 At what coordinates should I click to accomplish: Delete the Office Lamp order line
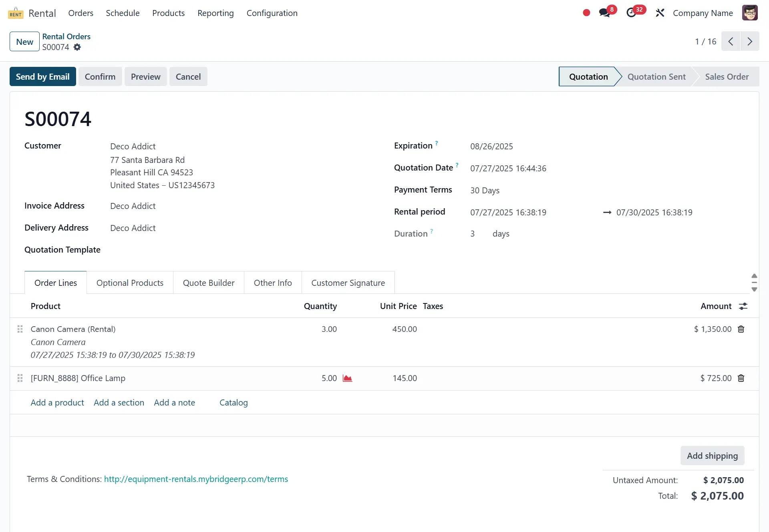coord(741,378)
